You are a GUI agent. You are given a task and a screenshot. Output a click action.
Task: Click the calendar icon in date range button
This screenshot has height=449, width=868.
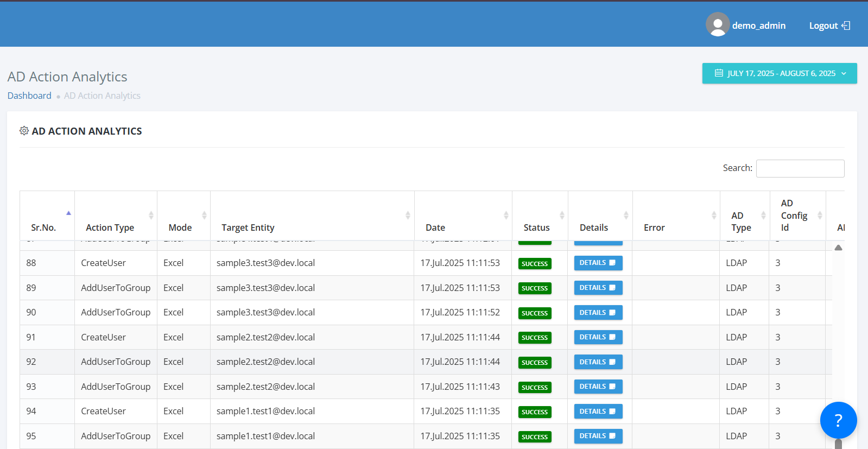coord(719,73)
